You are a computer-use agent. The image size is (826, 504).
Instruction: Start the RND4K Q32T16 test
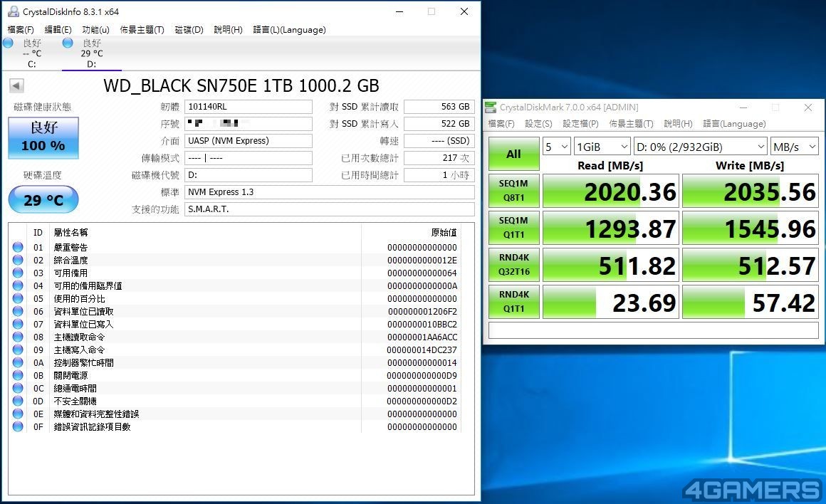[x=513, y=264]
